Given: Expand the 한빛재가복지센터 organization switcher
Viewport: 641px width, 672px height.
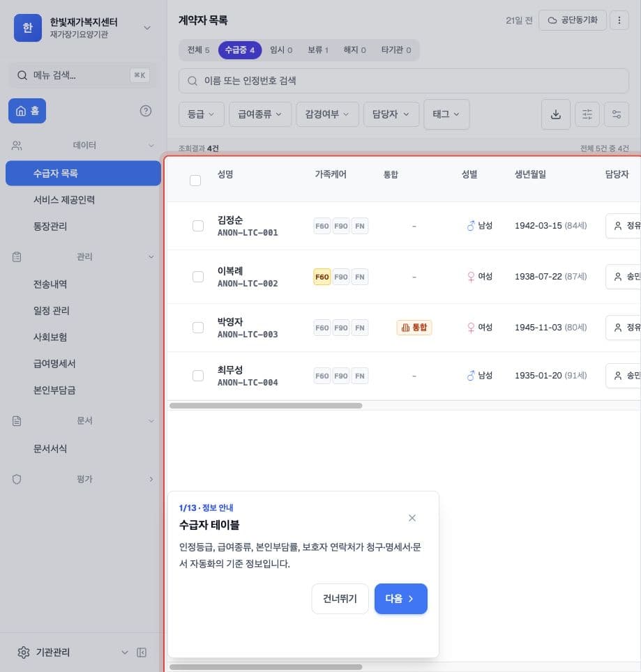Looking at the screenshot, I should 147,28.
